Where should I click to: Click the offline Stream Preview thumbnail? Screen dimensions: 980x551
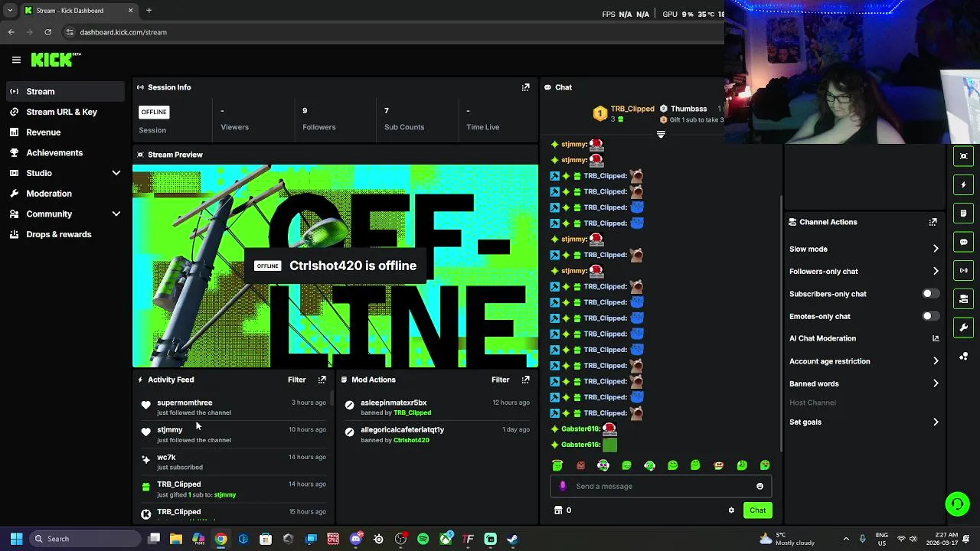pyautogui.click(x=335, y=266)
